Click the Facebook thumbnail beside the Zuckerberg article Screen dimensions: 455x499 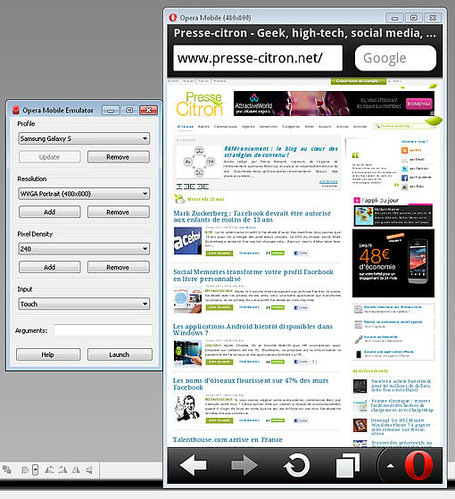click(188, 241)
